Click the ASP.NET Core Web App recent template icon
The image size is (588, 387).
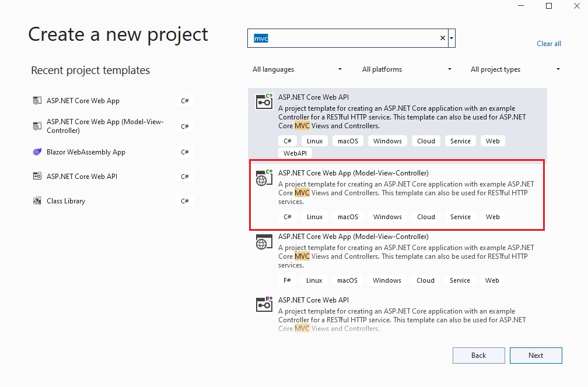(x=37, y=100)
